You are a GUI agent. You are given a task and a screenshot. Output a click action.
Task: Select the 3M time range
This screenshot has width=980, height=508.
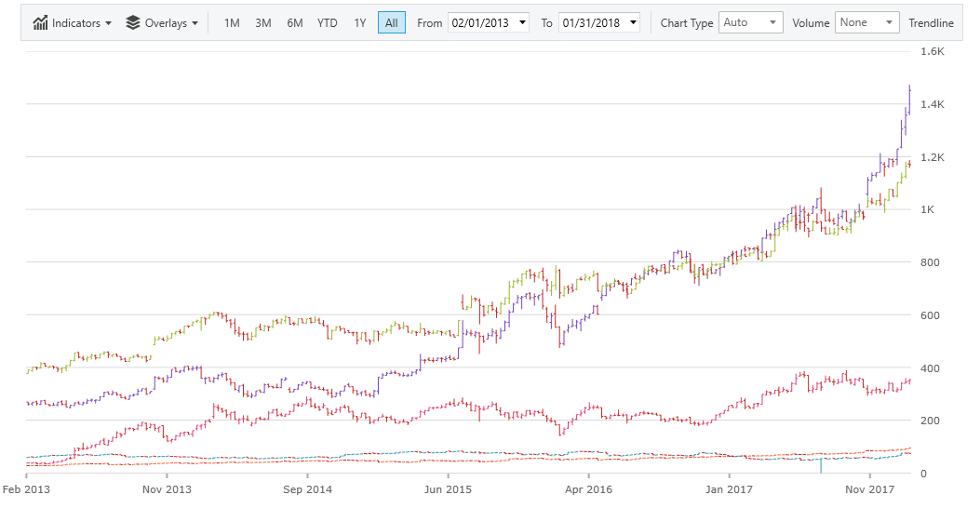(263, 23)
